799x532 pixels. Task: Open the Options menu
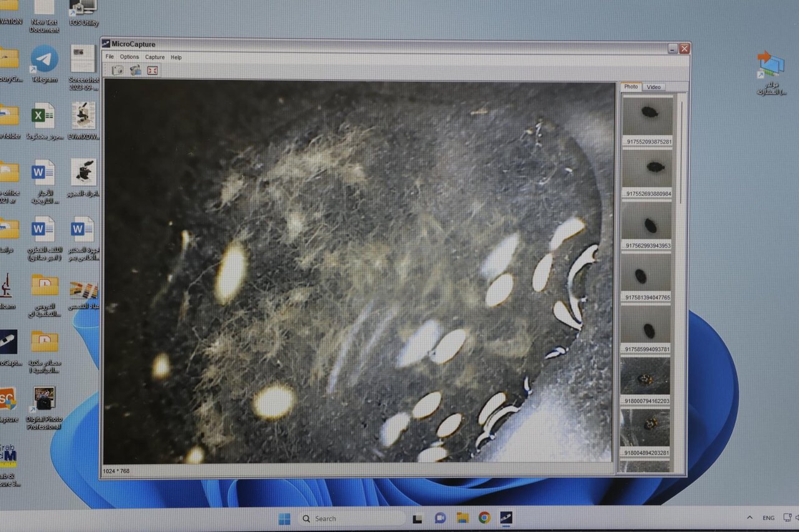click(x=129, y=57)
